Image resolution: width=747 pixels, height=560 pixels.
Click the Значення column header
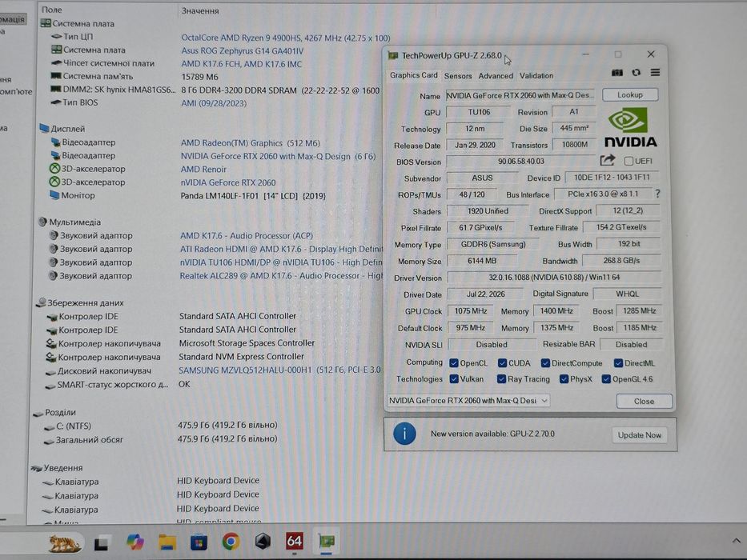[x=200, y=10]
